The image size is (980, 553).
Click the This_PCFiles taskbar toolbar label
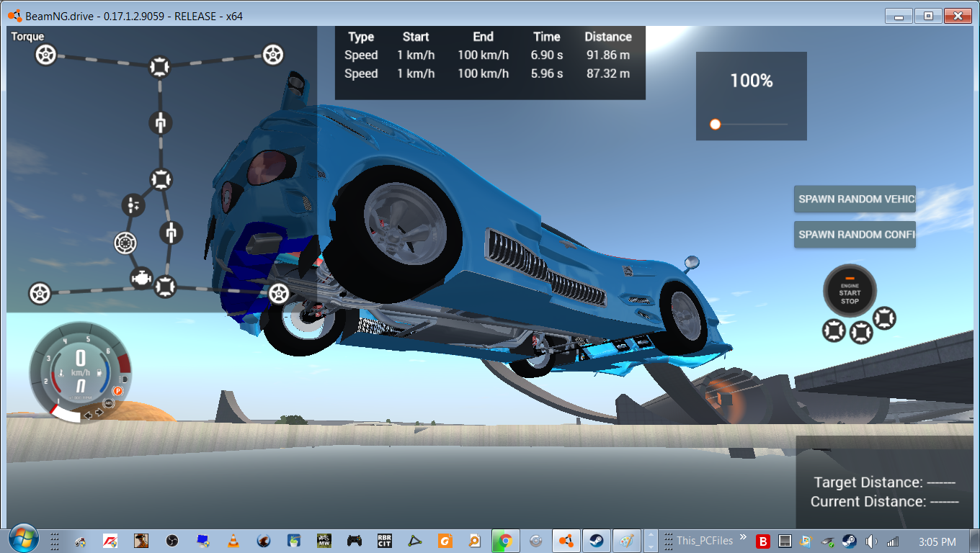705,540
